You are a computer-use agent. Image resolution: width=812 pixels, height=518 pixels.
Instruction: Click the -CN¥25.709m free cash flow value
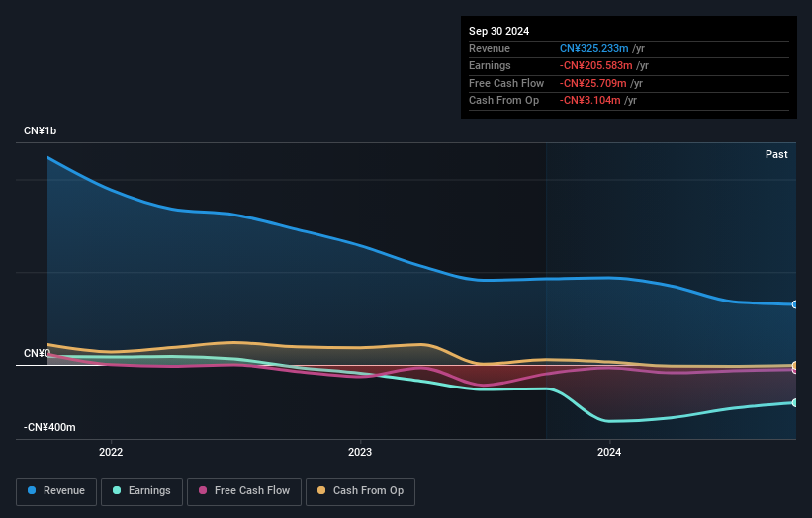click(593, 83)
